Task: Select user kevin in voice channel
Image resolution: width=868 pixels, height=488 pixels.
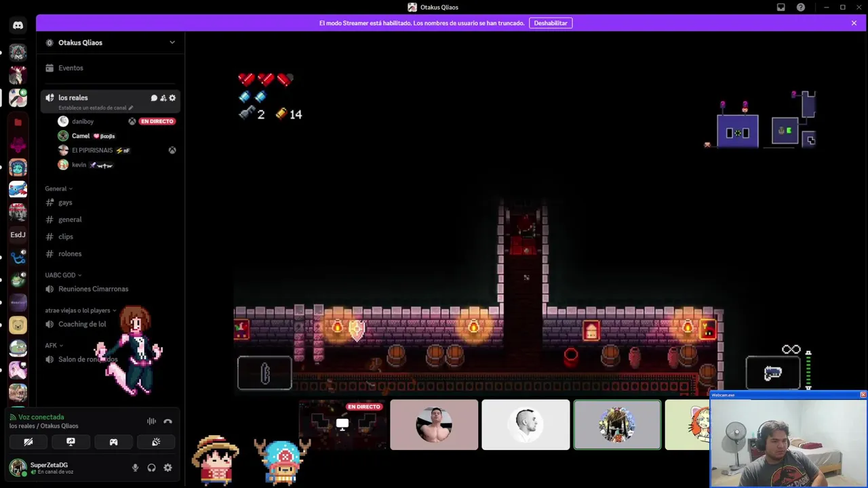Action: pyautogui.click(x=79, y=165)
